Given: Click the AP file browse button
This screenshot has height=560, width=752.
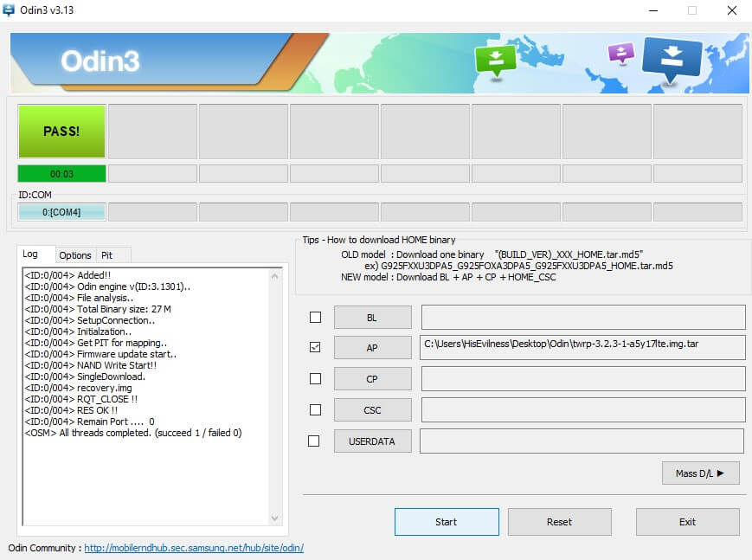Looking at the screenshot, I should pos(373,347).
